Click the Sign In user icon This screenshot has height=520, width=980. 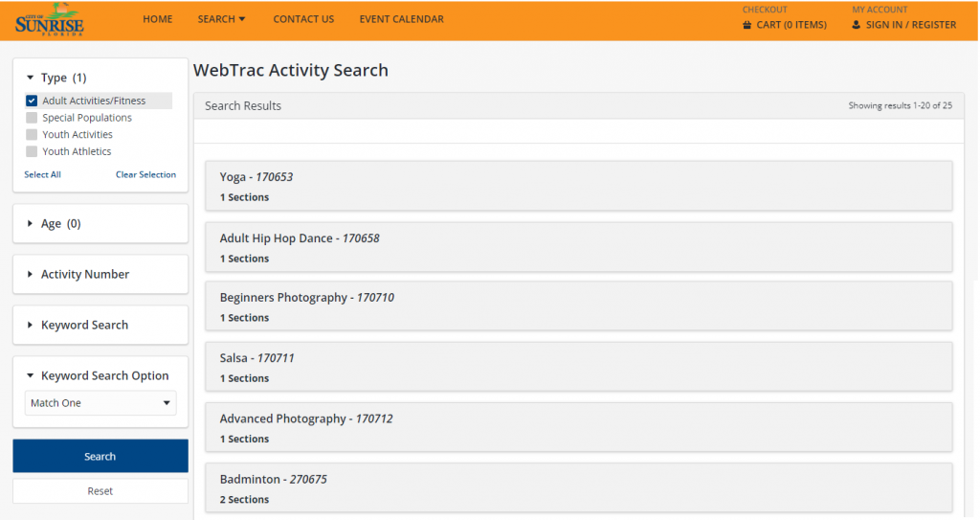(857, 25)
